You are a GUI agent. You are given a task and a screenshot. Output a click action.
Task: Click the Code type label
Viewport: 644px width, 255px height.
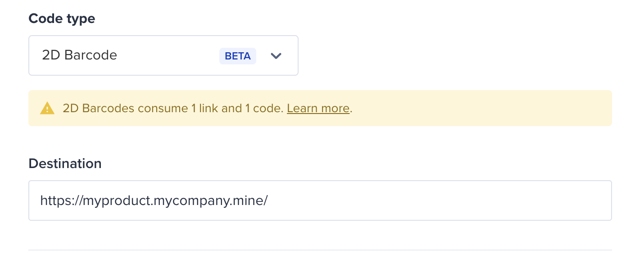(x=62, y=18)
